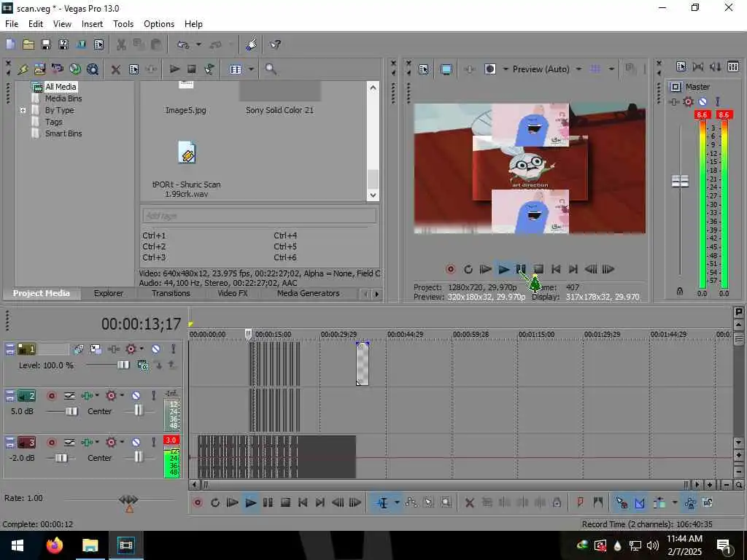Open the Insert menu
Viewport: 747px width, 560px height.
pos(92,24)
